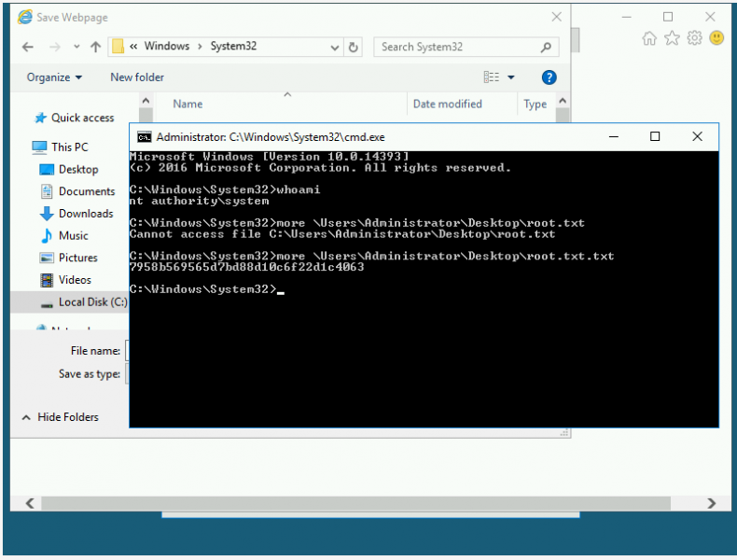Maximize the cmd.exe window

[655, 136]
